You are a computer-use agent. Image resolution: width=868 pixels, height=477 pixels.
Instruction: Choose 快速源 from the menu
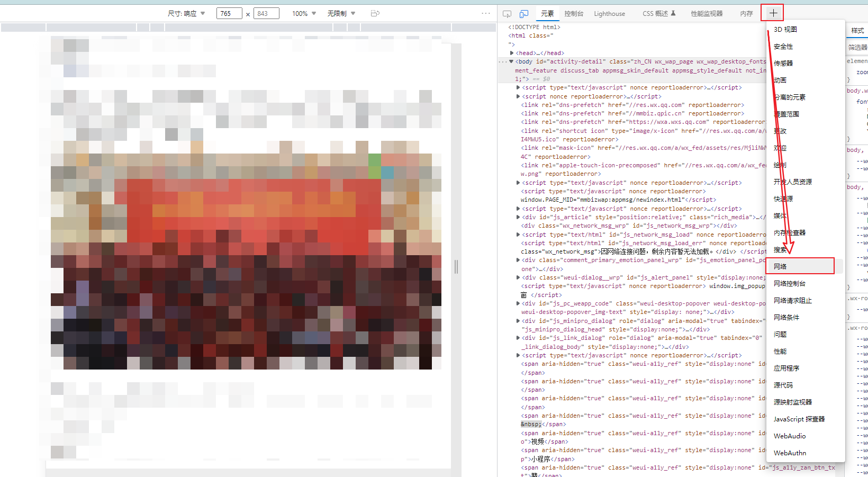[x=805, y=199]
